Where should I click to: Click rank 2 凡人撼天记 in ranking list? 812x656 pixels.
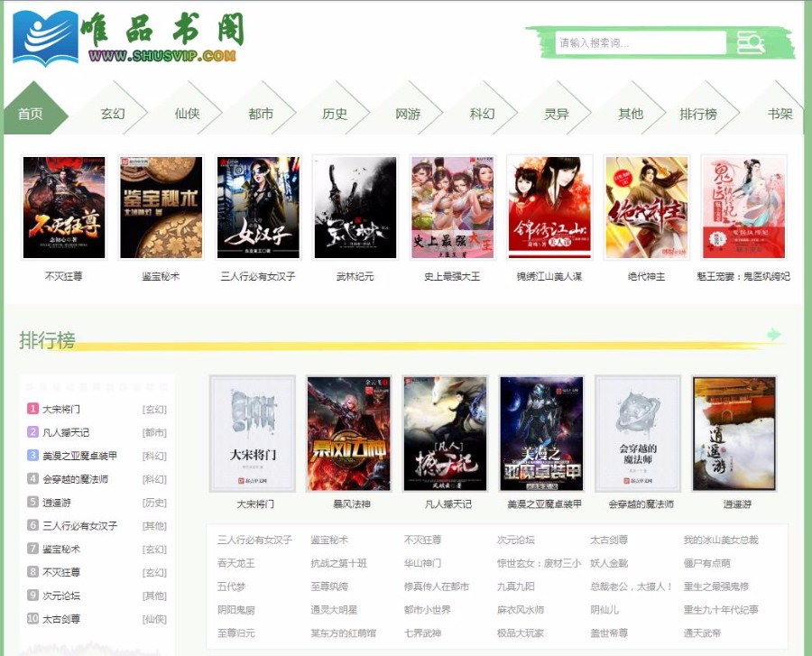tap(66, 432)
